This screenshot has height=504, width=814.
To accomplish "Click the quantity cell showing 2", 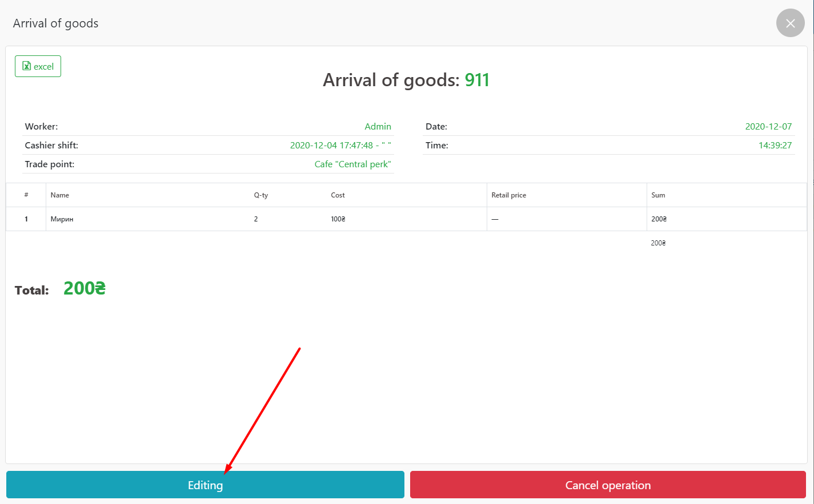I will (256, 219).
